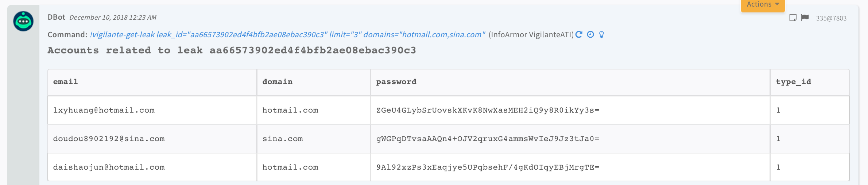Select the daishaojun@hotmail.com email cell
Screen dimensions: 868x185
coord(109,167)
